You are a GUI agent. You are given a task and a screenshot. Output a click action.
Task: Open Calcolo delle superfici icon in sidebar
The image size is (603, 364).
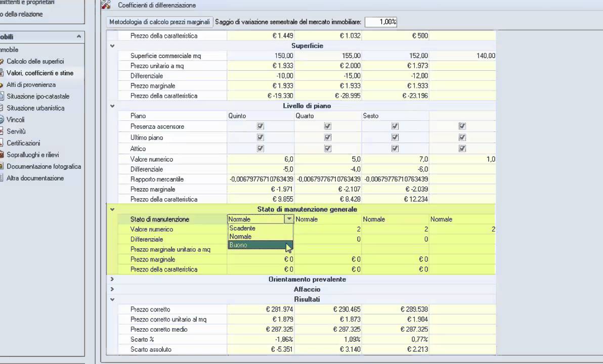click(2, 62)
